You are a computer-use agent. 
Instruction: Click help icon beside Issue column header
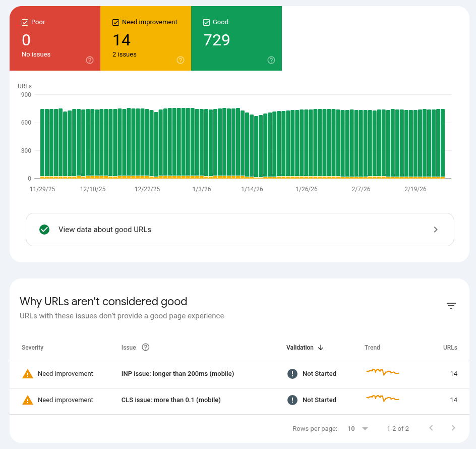tap(146, 347)
